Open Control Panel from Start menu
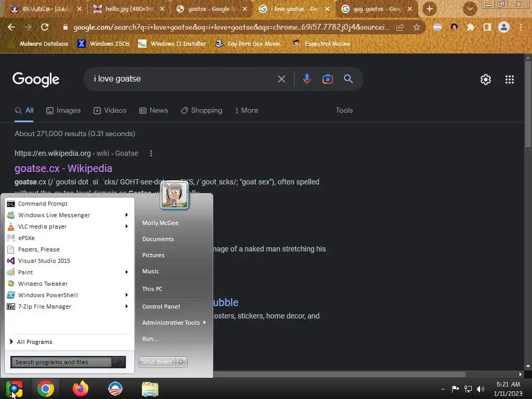 161,307
